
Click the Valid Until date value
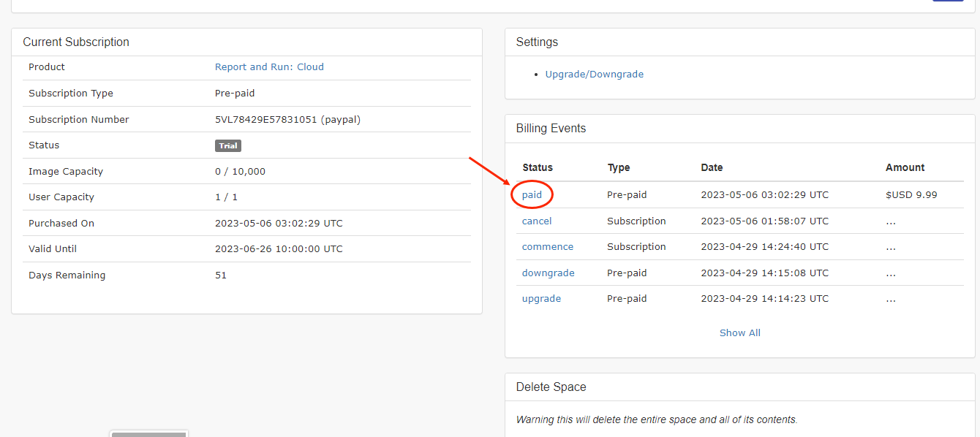[278, 249]
